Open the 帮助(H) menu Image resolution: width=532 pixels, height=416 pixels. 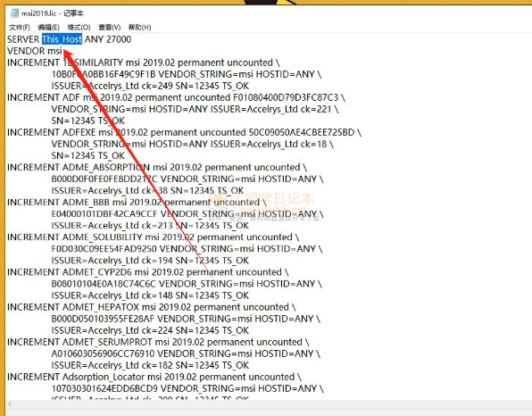pos(139,28)
